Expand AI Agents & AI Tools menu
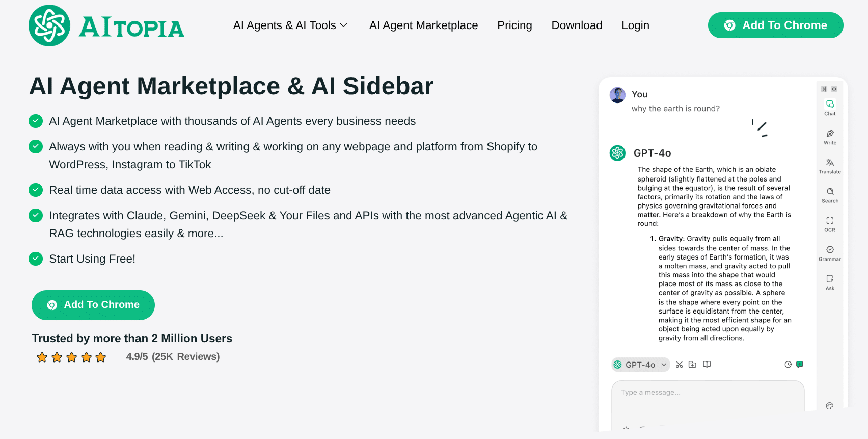 [290, 25]
